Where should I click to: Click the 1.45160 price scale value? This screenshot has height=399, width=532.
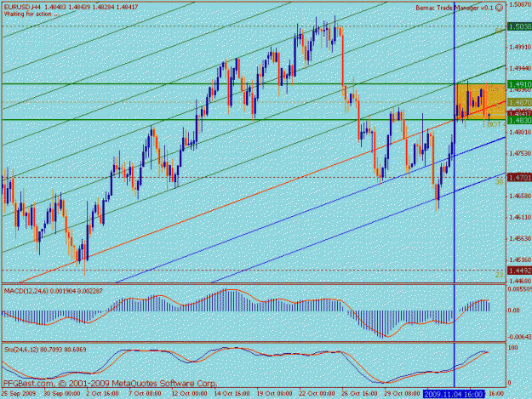pyautogui.click(x=520, y=260)
